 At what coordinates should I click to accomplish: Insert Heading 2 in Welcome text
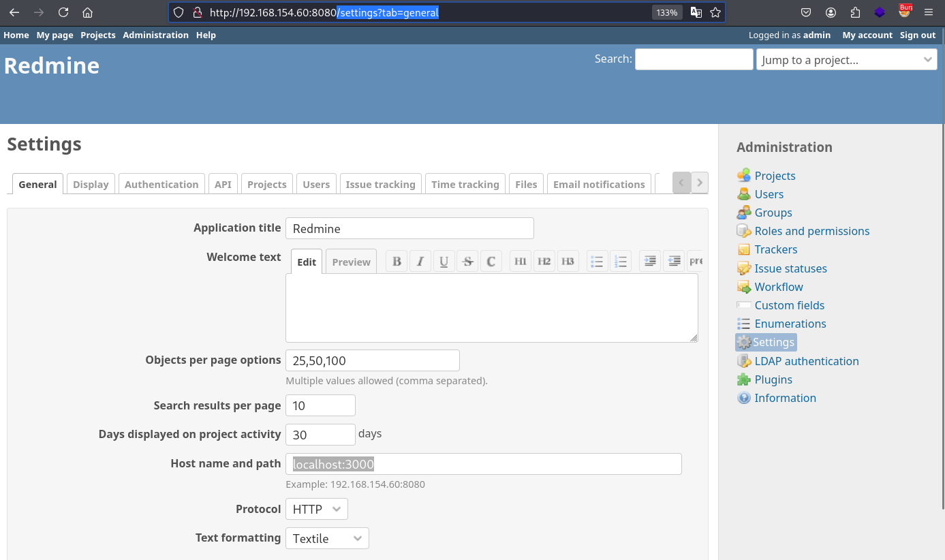pos(544,262)
